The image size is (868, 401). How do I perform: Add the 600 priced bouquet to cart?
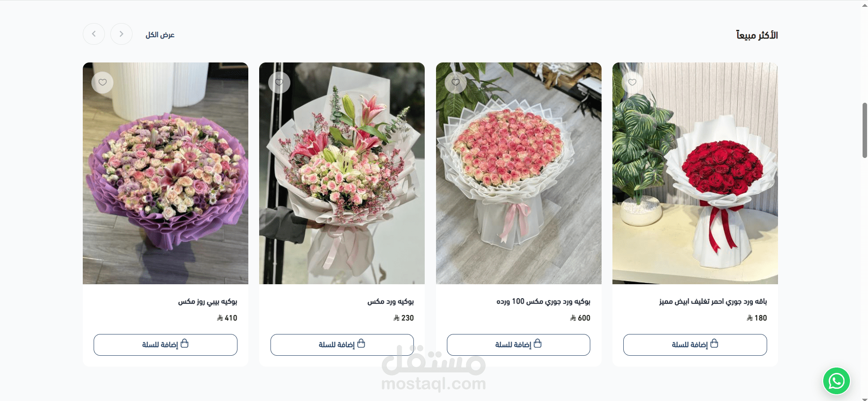(x=518, y=345)
